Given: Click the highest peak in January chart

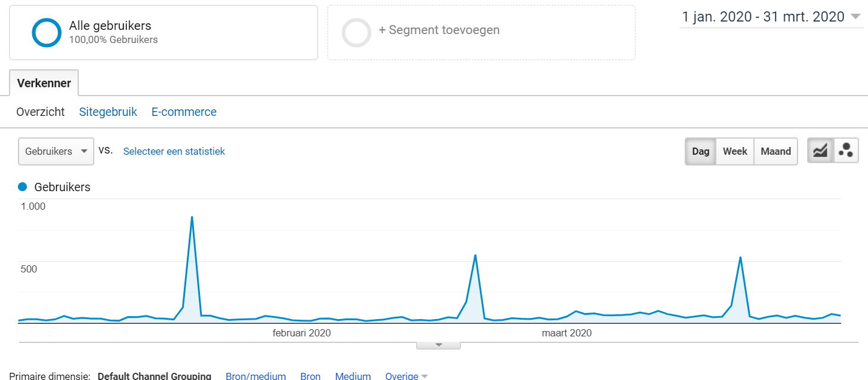Looking at the screenshot, I should coord(192,217).
